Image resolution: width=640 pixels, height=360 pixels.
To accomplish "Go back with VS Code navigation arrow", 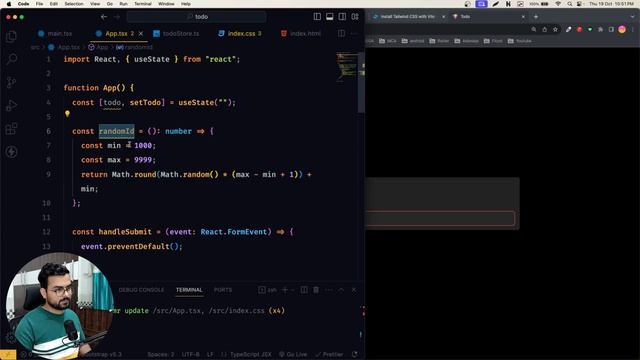I will pos(104,17).
